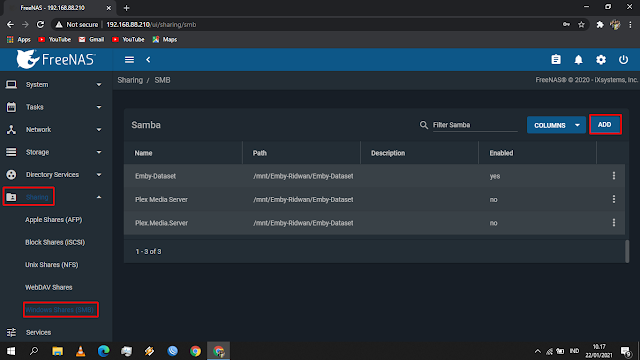Viewport: 640px width, 360px height.
Task: Expand the System menu arrow
Action: click(99, 84)
